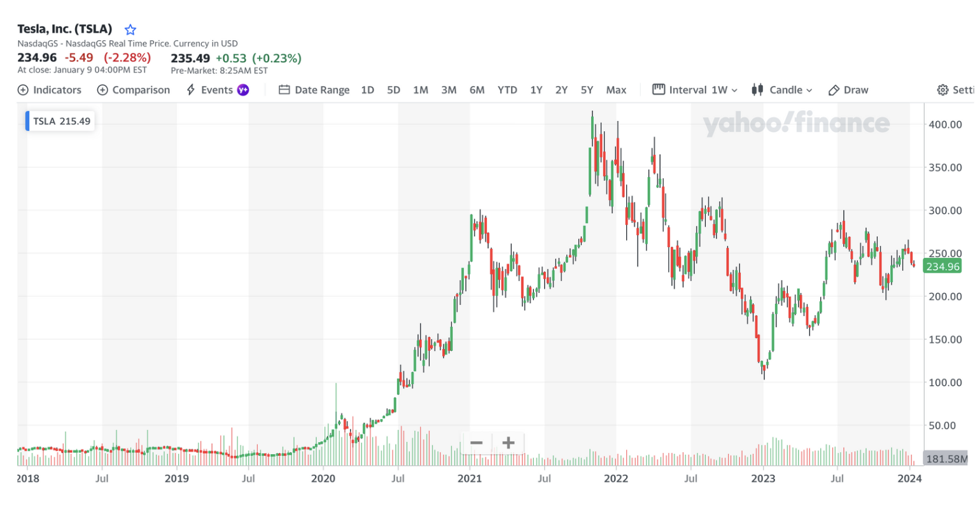
Task: Click the 350.00 price axis label
Action: pyautogui.click(x=945, y=167)
